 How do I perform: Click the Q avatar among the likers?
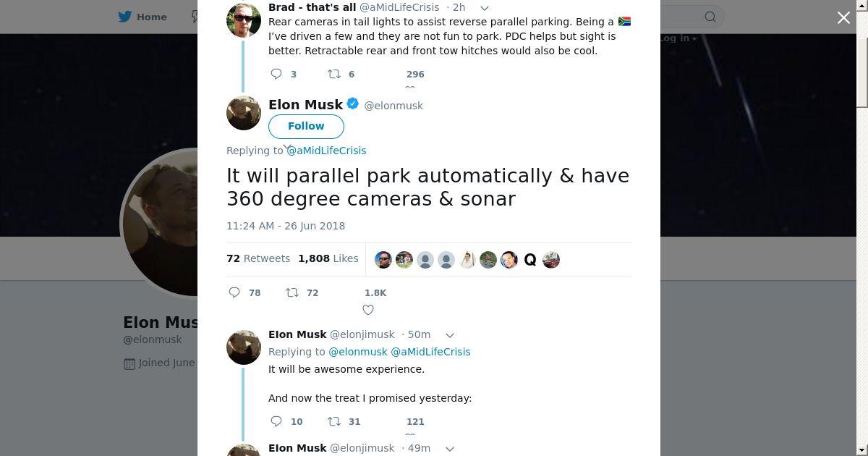[x=530, y=260]
